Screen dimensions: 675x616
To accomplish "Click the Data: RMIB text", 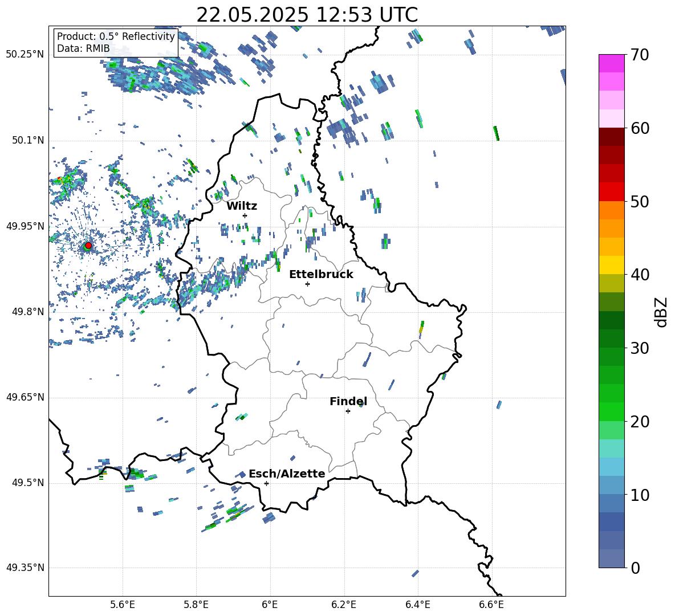I will pyautogui.click(x=83, y=48).
